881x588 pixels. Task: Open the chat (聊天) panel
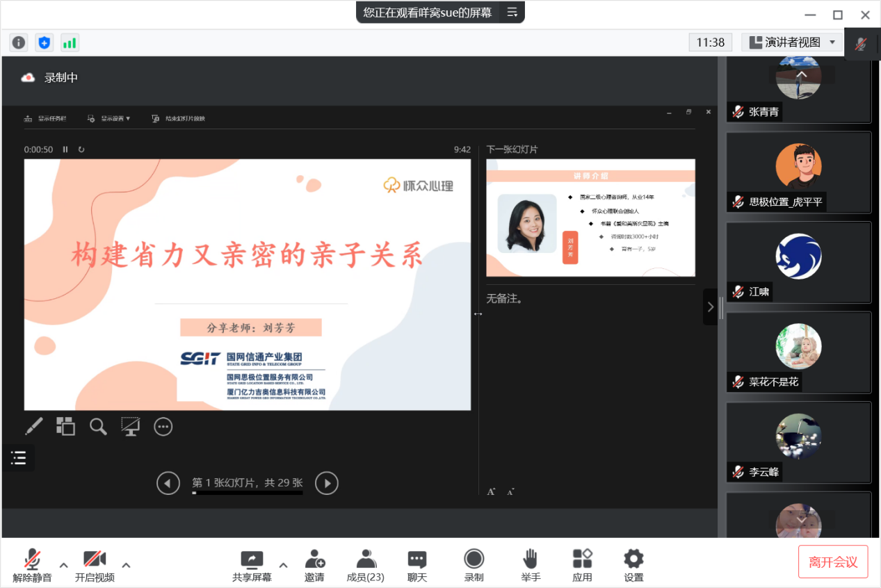pos(417,565)
